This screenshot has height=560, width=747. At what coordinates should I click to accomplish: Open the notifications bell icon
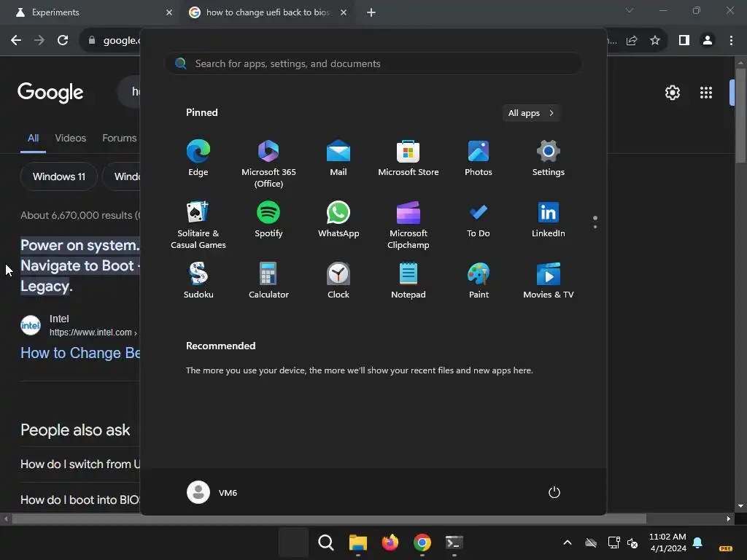coord(698,542)
